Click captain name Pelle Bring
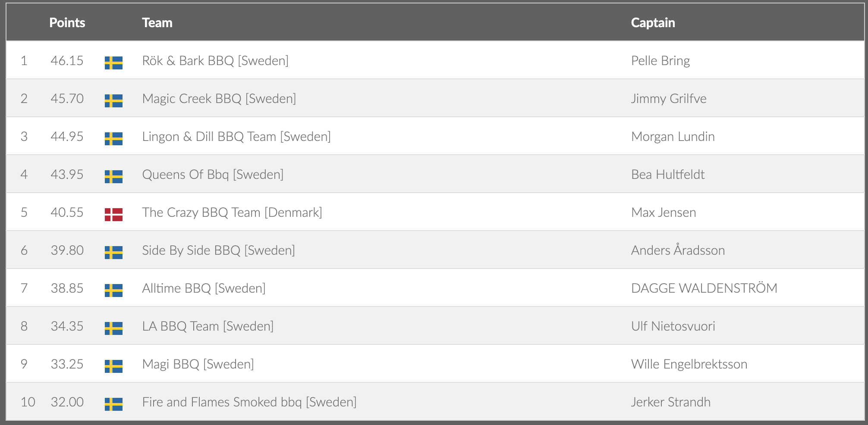This screenshot has width=868, height=425. pos(660,61)
